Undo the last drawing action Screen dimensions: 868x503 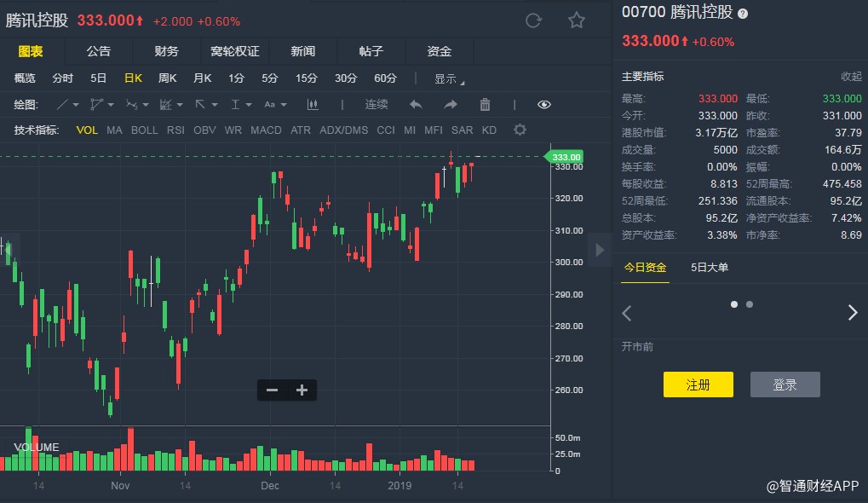click(416, 104)
